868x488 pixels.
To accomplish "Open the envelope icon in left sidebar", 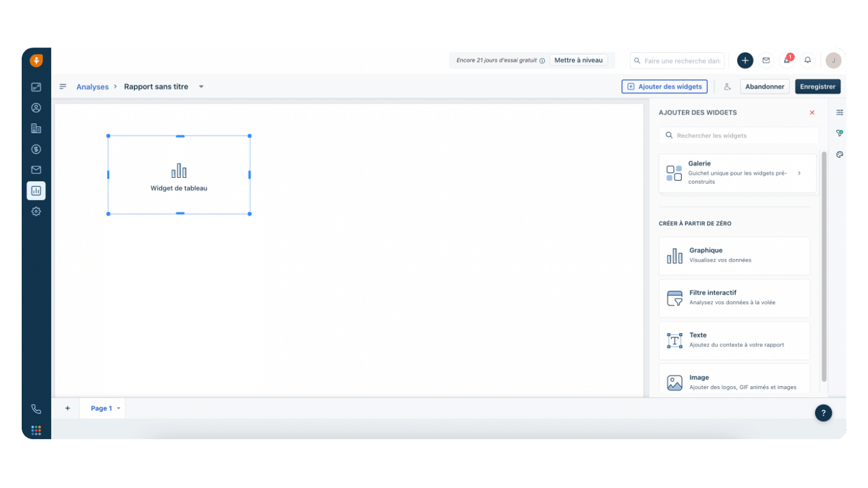I will [36, 170].
